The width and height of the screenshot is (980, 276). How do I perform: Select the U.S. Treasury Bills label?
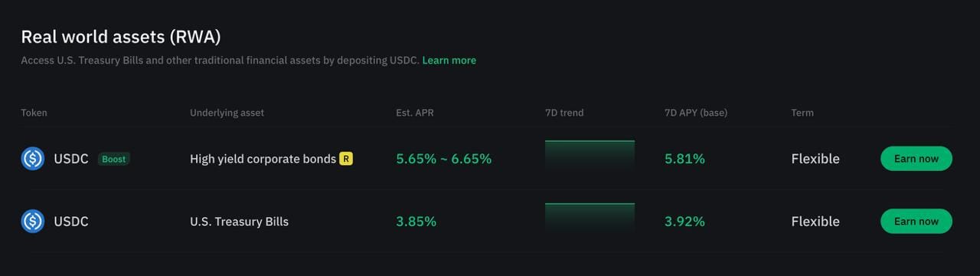[239, 222]
